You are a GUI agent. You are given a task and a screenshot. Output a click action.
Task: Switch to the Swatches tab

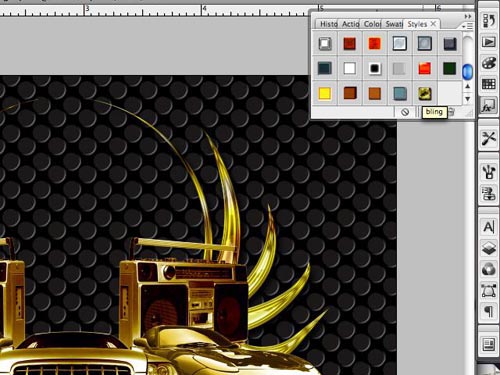[394, 24]
